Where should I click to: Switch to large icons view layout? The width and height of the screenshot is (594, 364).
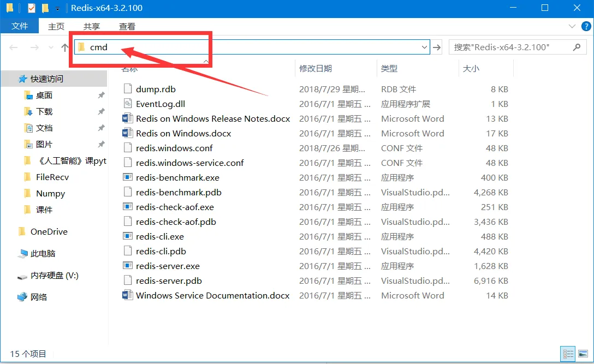click(x=584, y=354)
